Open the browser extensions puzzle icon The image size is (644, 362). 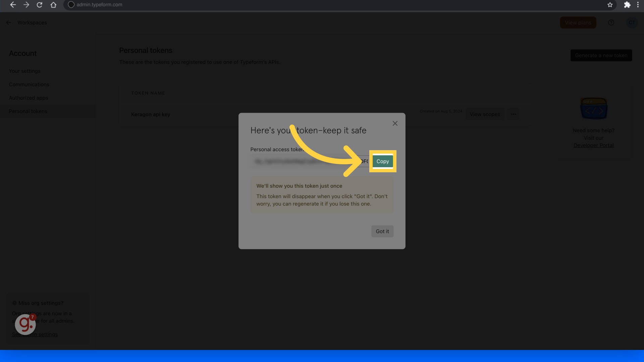pos(627,5)
